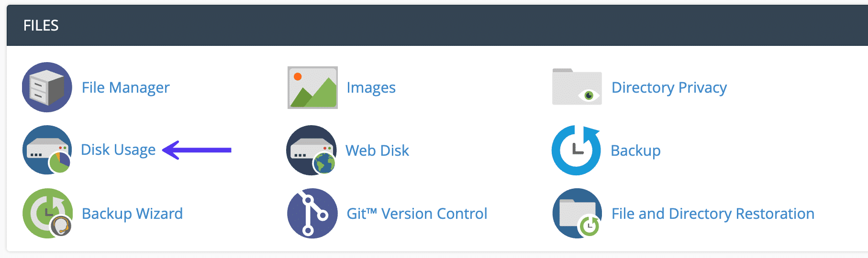Open the Images text link

[371, 87]
